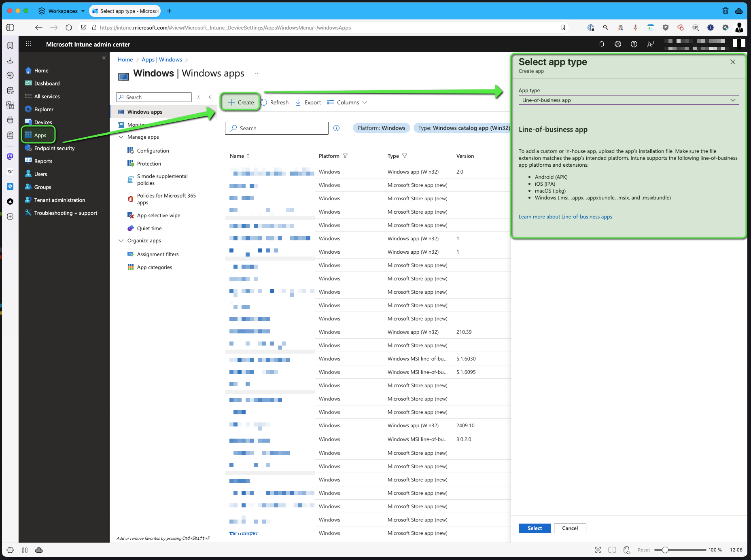This screenshot has width=751, height=560.
Task: Open the feedback icon in the header
Action: pos(650,44)
